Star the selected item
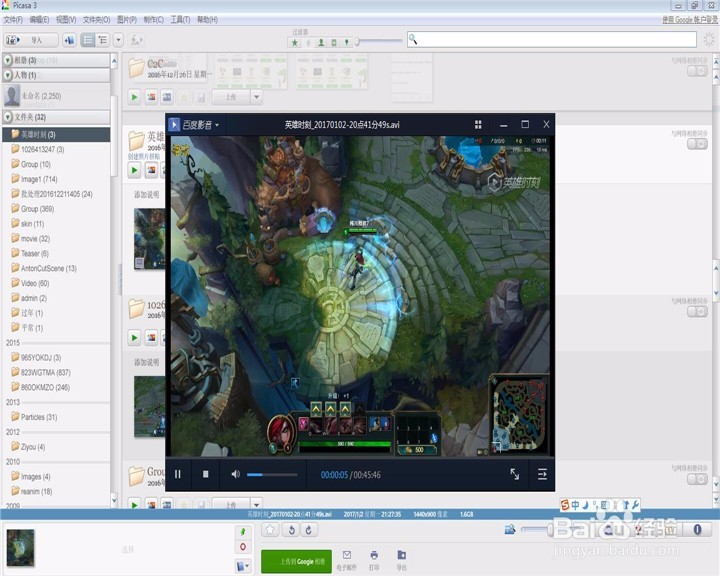The image size is (720, 576). click(x=270, y=530)
